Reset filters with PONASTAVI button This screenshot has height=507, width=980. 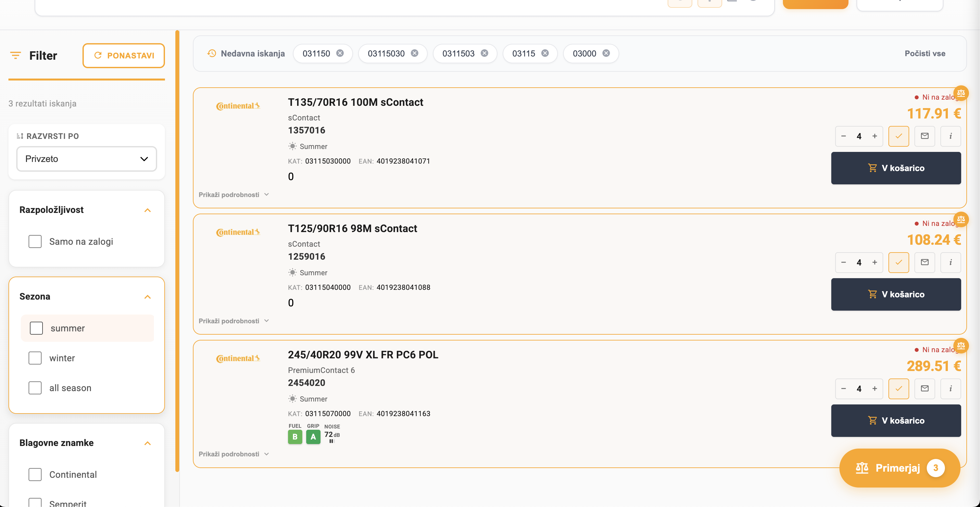point(124,56)
